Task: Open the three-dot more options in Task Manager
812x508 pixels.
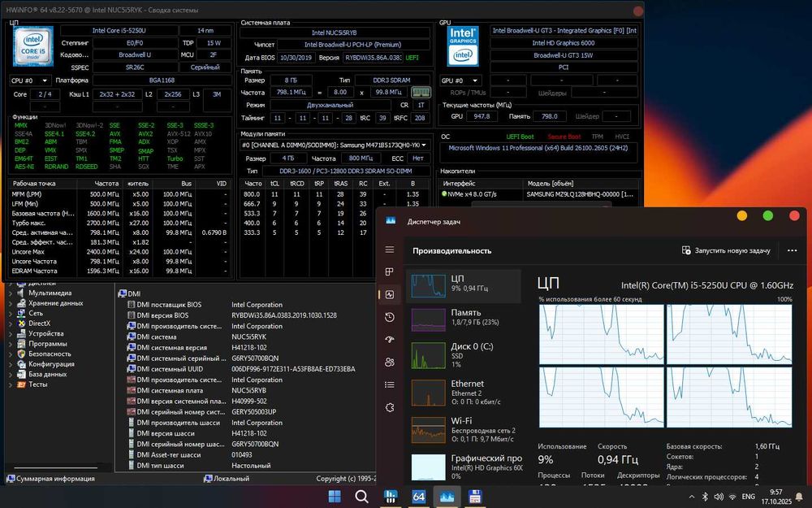Action: point(792,250)
